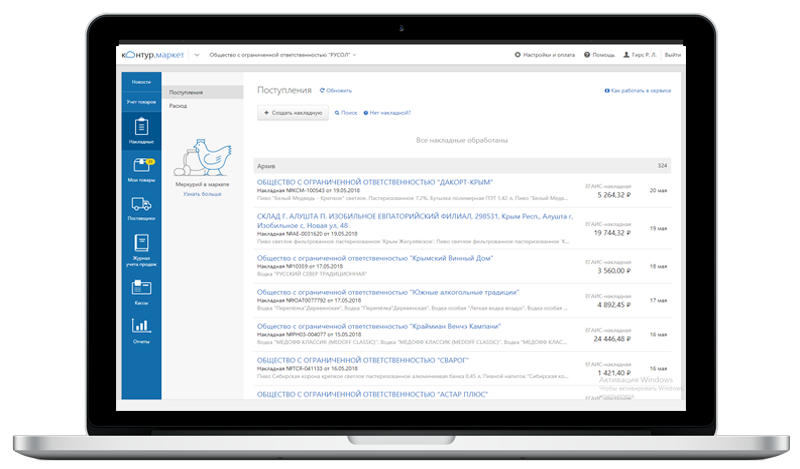Click Меркурий в маркете chicken illustration
The image size is (800, 469).
pos(203,157)
